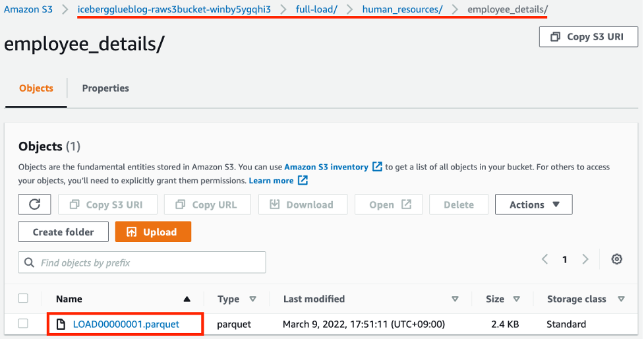Image resolution: width=644 pixels, height=339 pixels.
Task: Go to the previous page arrow
Action: coord(544,259)
